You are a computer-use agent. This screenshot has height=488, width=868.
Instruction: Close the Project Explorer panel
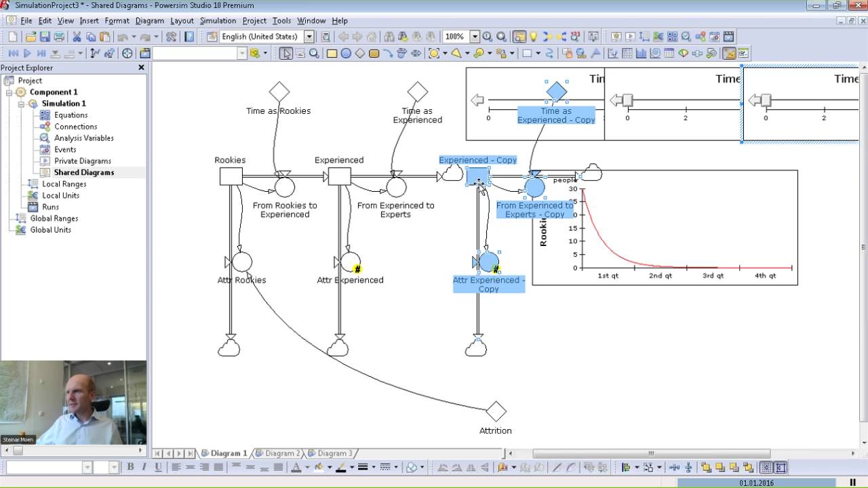click(x=142, y=68)
